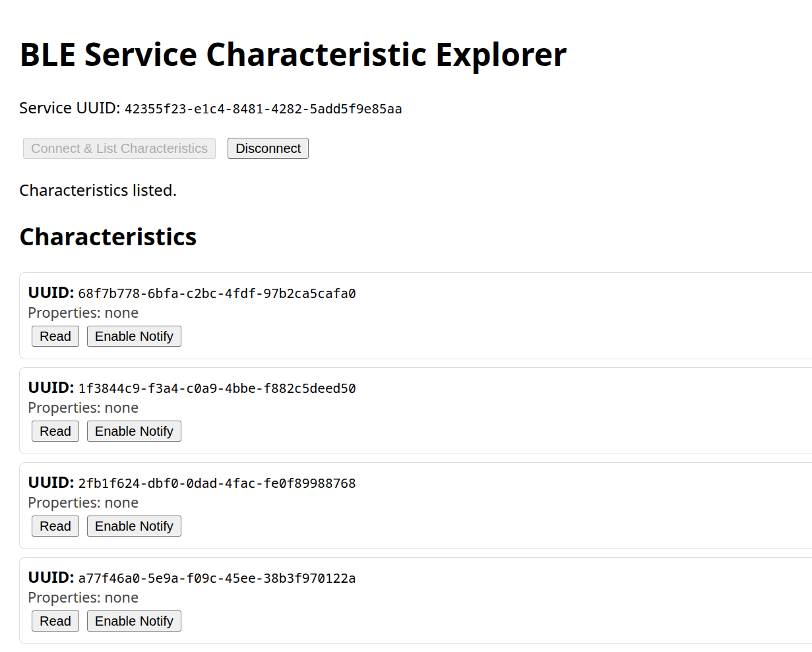The height and width of the screenshot is (652, 812).
Task: Enable Notify for characteristic ending in 988768
Action: (x=134, y=525)
